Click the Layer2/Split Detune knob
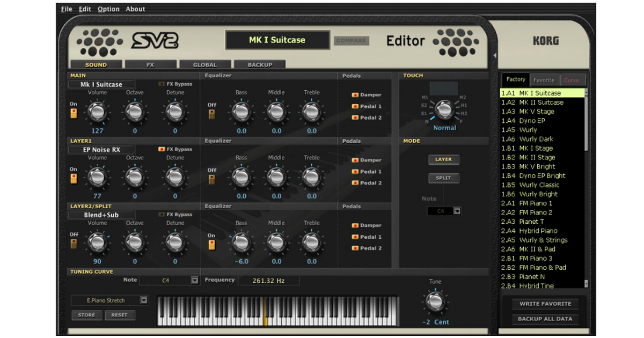 click(x=175, y=243)
